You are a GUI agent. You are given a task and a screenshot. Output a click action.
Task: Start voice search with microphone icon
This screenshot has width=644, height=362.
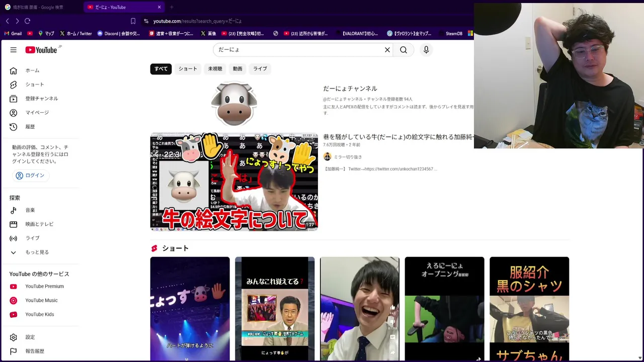(426, 50)
